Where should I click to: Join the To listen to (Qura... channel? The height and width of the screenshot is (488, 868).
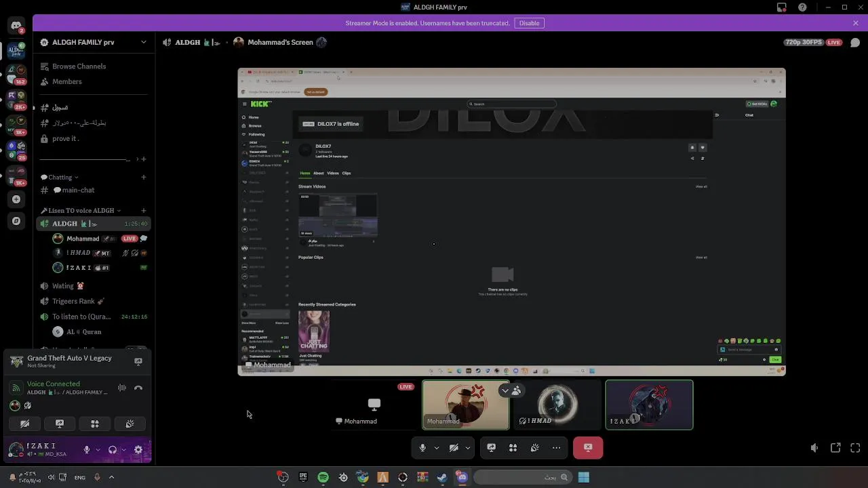point(93,317)
